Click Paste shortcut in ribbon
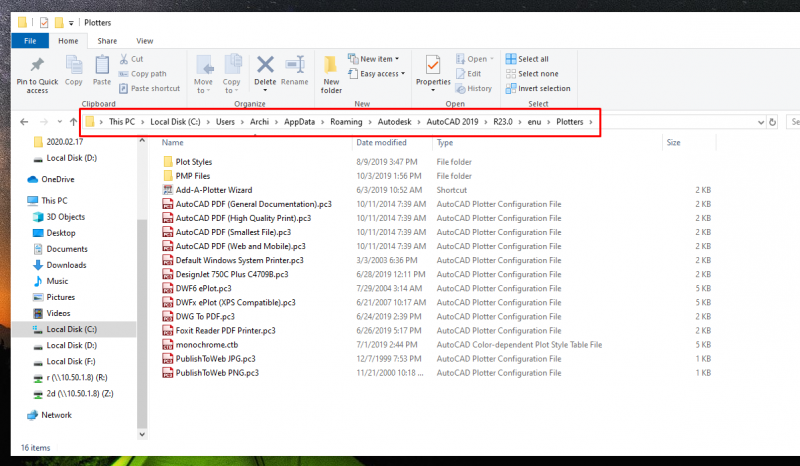 tap(149, 88)
